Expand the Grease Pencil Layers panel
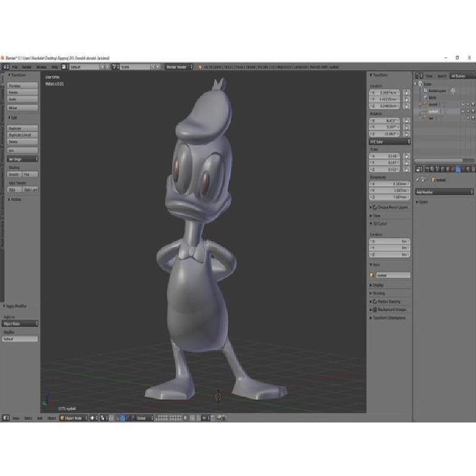The height and width of the screenshot is (476, 476). coord(390,207)
